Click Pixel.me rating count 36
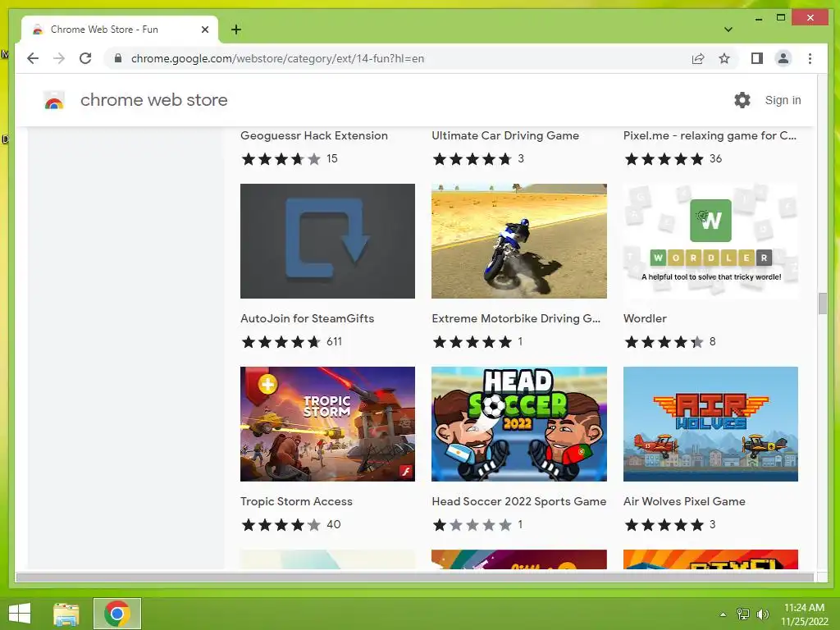Viewport: 840px width, 630px height. (x=715, y=158)
